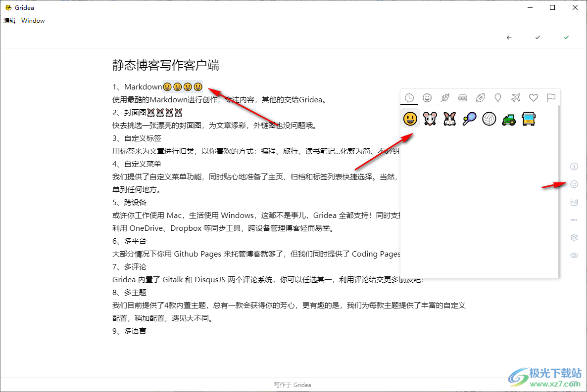This screenshot has width=587, height=392.
Task: Switch to the symbols heart emoji tab
Action: click(x=534, y=97)
